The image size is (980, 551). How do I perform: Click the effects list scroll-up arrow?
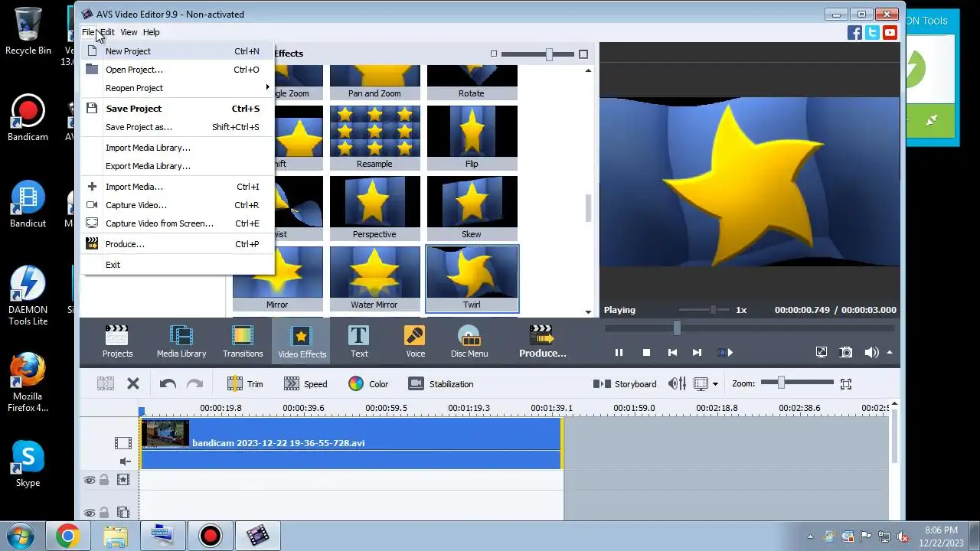(x=588, y=70)
